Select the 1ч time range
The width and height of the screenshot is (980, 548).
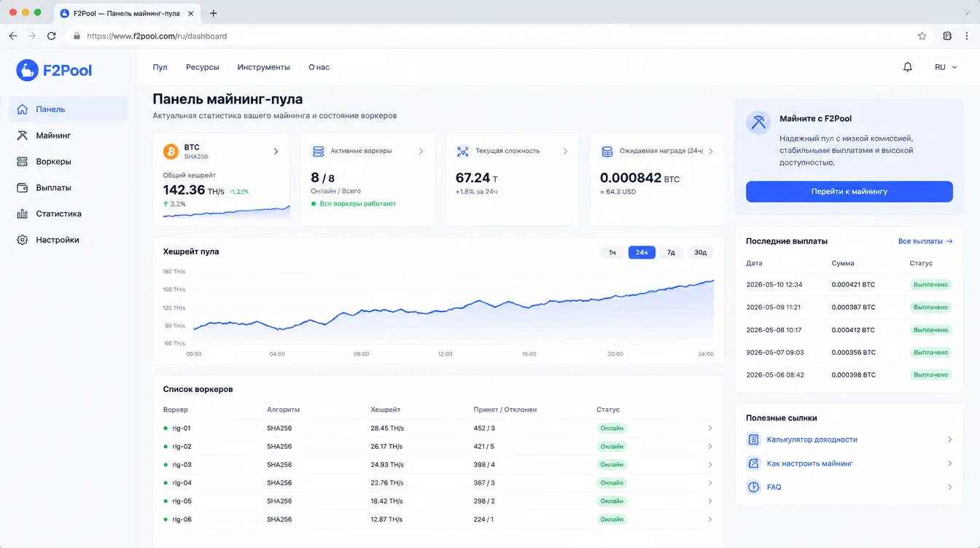pyautogui.click(x=612, y=253)
